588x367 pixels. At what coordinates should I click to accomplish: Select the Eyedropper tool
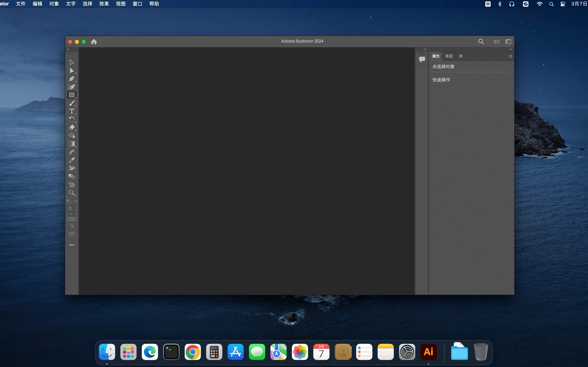coord(72,160)
